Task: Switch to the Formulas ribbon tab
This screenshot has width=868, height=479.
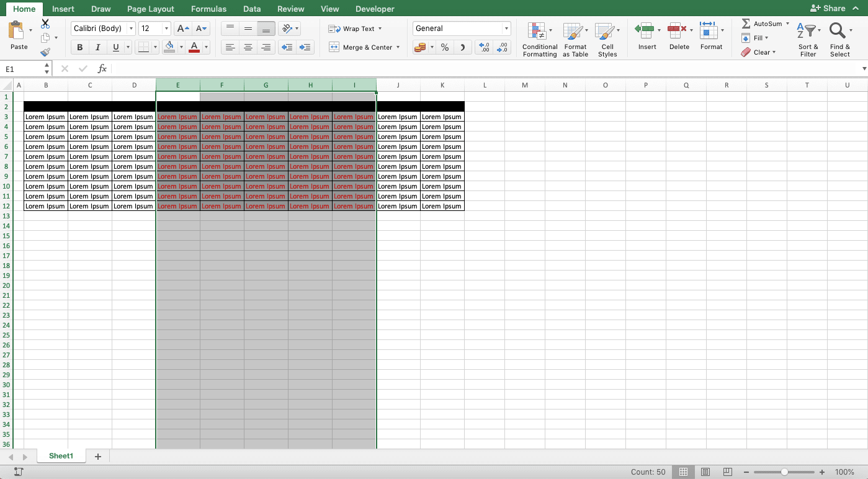Action: pyautogui.click(x=208, y=9)
